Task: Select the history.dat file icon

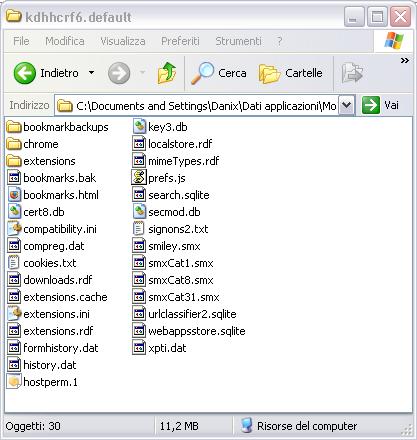Action: point(14,365)
